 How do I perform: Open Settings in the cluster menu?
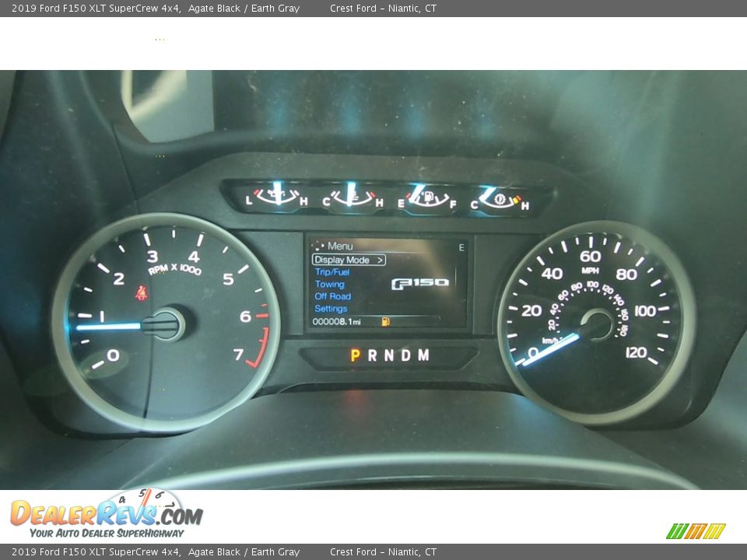point(331,309)
